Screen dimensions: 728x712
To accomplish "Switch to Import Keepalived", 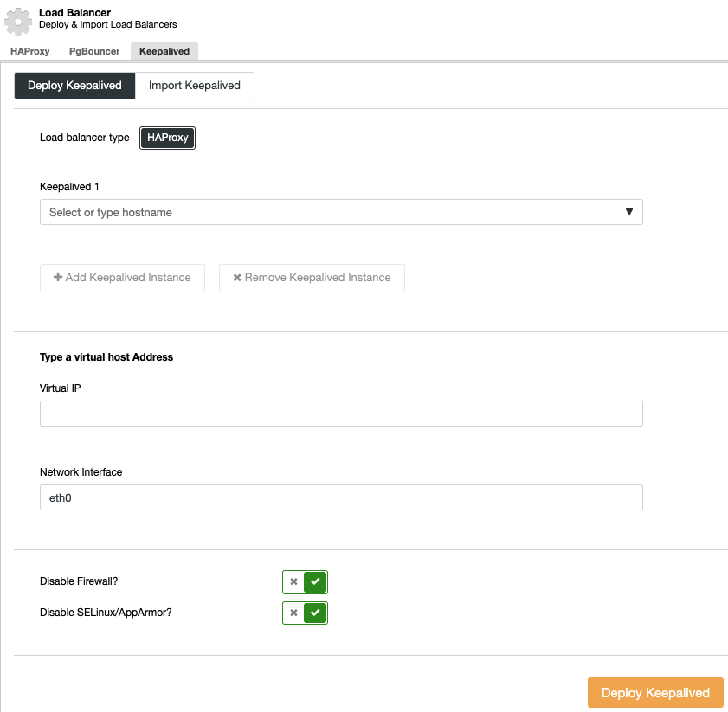I will (x=195, y=86).
